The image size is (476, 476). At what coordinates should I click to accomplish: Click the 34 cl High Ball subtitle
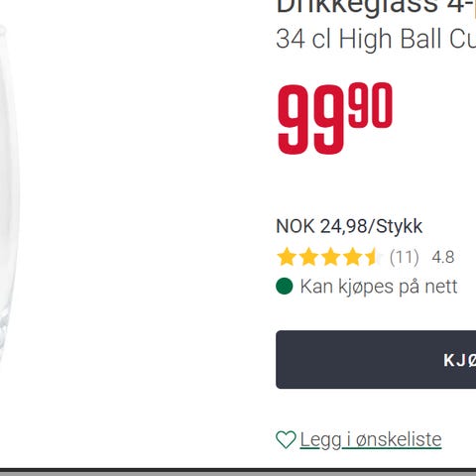(x=376, y=39)
